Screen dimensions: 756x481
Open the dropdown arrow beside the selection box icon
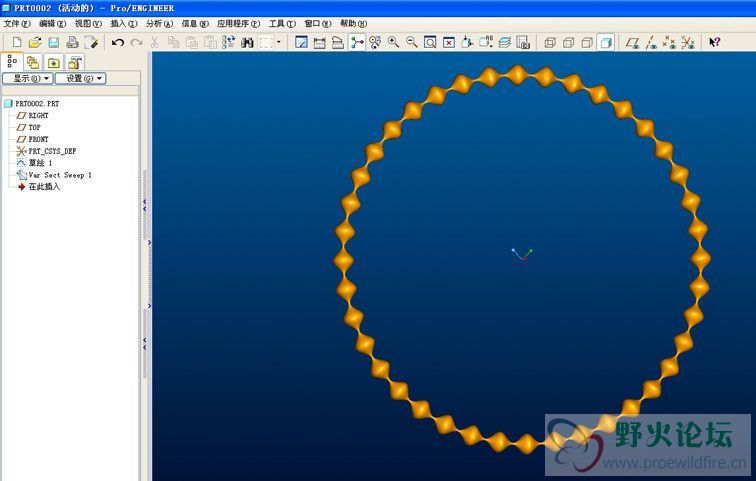pos(278,42)
